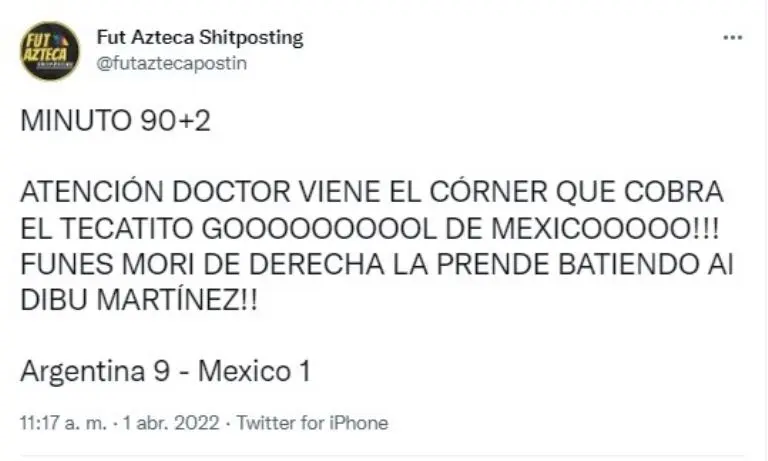This screenshot has width=768, height=461.
Task: Click the @futaztecapostin handle
Action: point(172,63)
